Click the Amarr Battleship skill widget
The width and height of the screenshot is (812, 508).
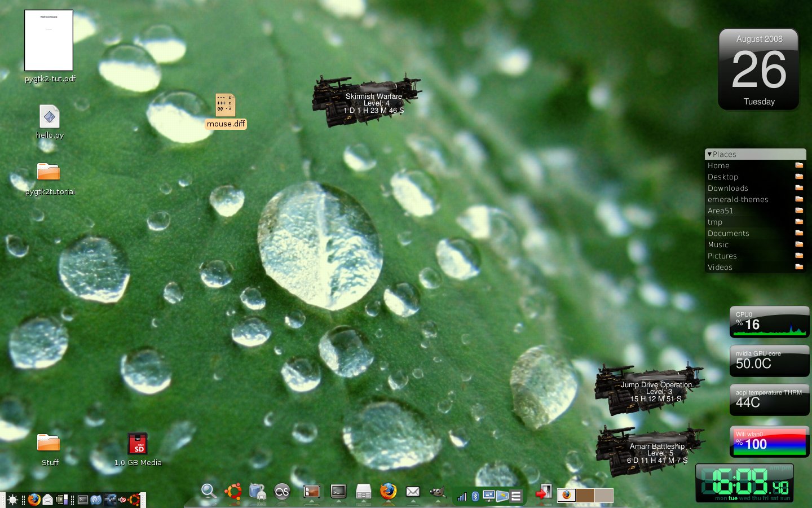(650, 452)
